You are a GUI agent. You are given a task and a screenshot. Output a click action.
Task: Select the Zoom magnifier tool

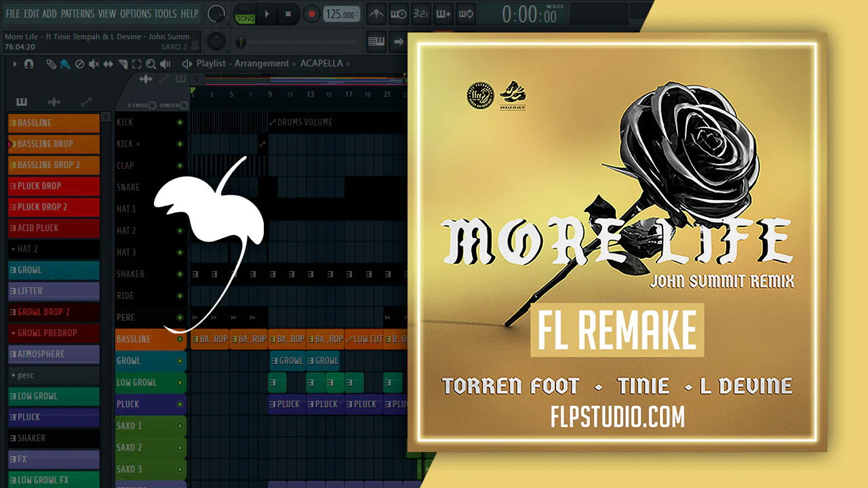click(x=151, y=64)
